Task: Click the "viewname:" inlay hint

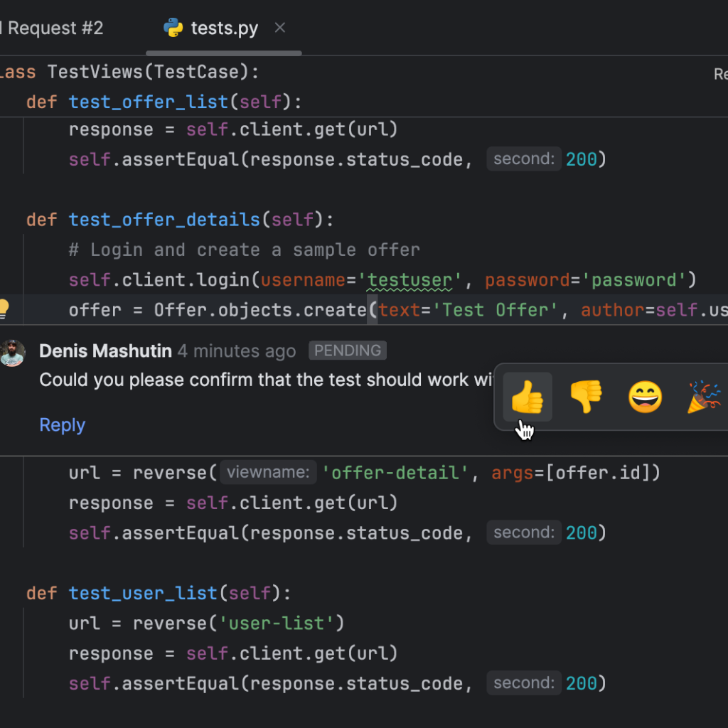Action: tap(267, 473)
